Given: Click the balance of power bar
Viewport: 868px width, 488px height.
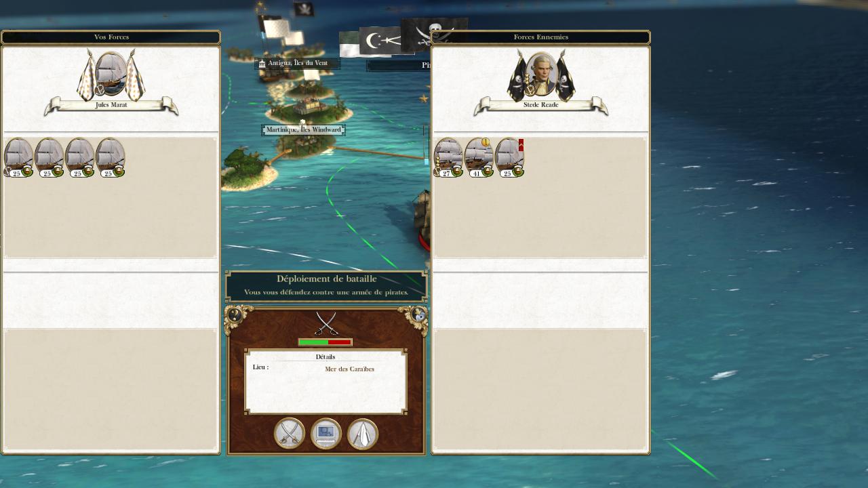Looking at the screenshot, I should [x=325, y=342].
